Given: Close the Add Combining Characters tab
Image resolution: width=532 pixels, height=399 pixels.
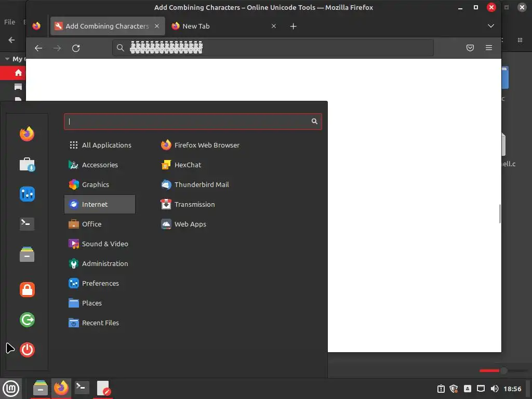Looking at the screenshot, I should click(x=157, y=26).
